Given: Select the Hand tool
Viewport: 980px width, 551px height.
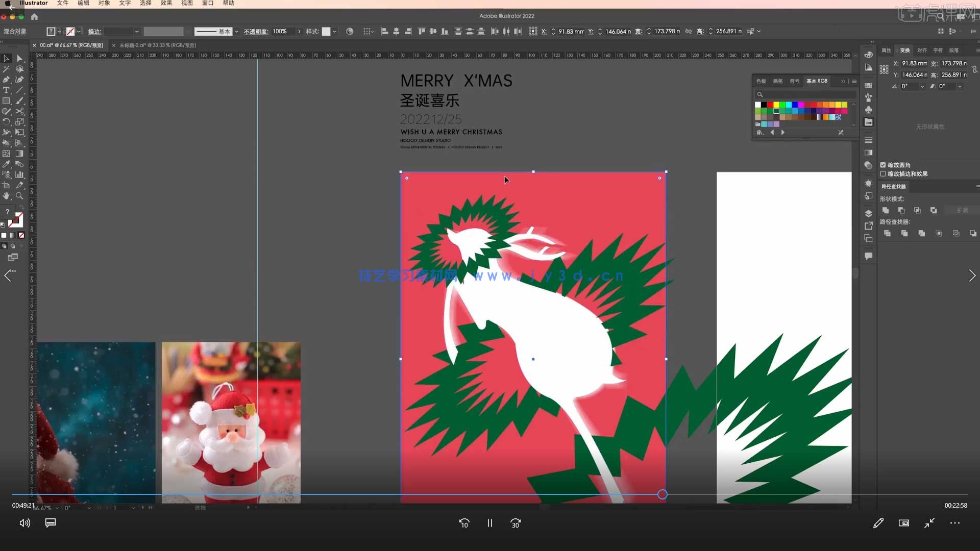Looking at the screenshot, I should 6,196.
